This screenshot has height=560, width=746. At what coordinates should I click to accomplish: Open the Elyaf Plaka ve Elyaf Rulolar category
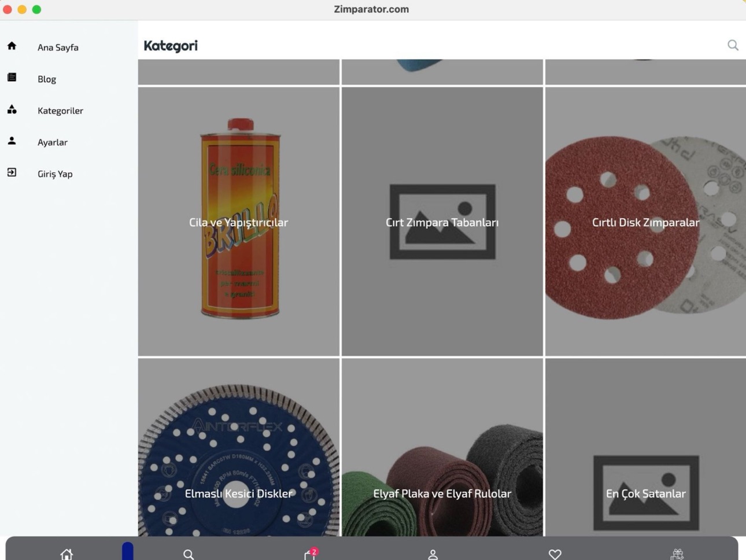coord(442,447)
